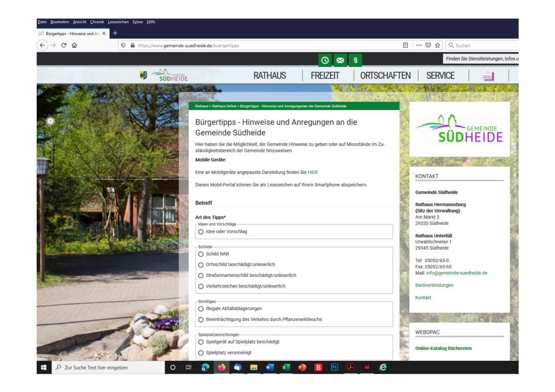Select 'Spielgerät auf Spielplatz beschädigt'
Screen dimensions: 555x392
point(201,342)
